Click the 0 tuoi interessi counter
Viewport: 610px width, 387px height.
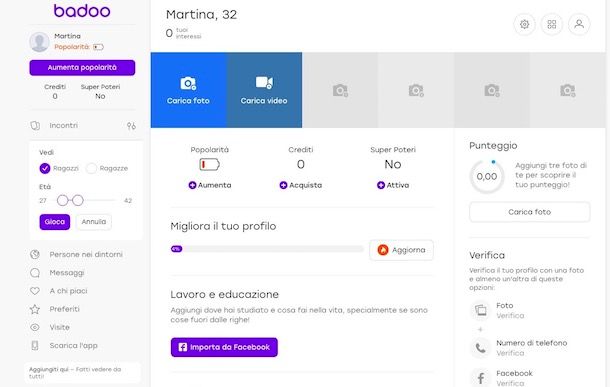pyautogui.click(x=184, y=33)
